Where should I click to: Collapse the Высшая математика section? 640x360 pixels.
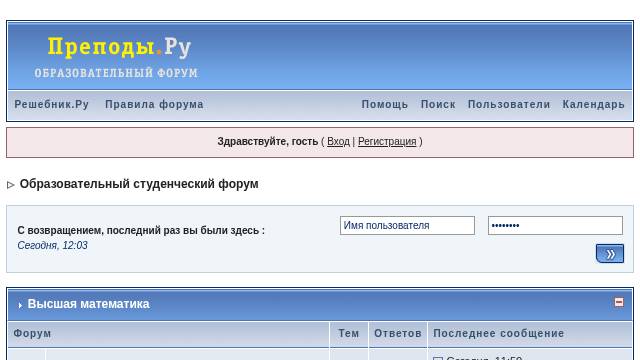tap(619, 302)
